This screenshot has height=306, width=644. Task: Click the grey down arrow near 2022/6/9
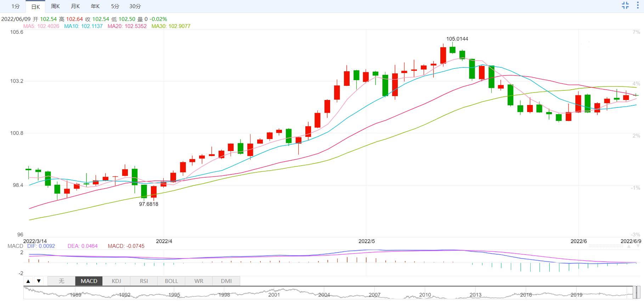click(638, 246)
